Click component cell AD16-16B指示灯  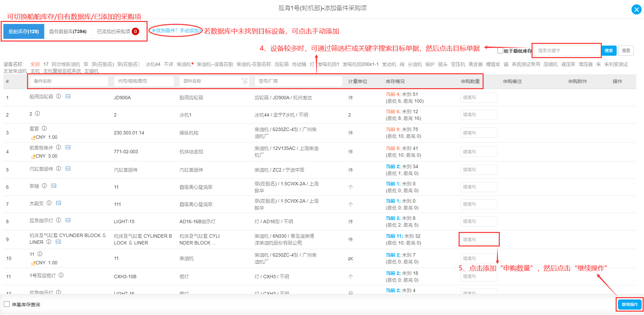click(198, 221)
